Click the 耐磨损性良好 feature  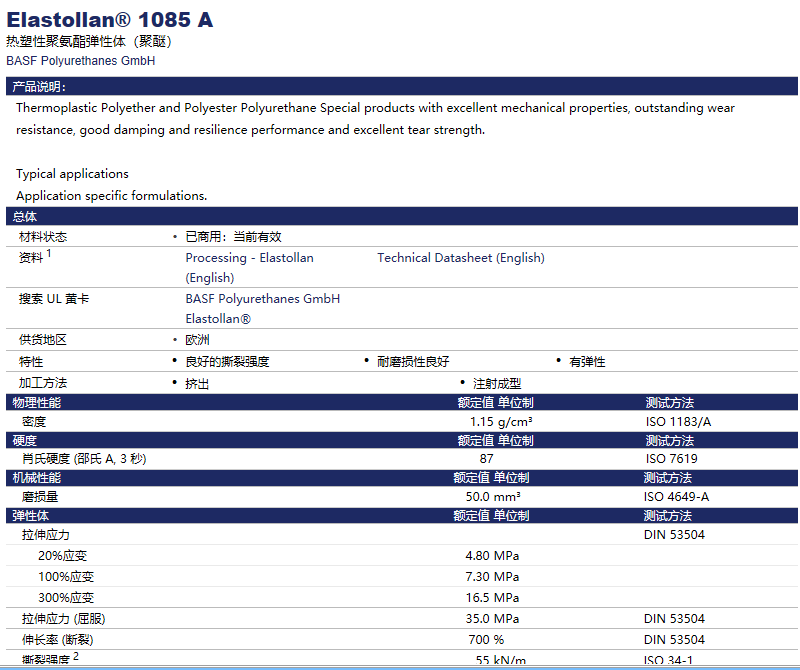pyautogui.click(x=413, y=362)
